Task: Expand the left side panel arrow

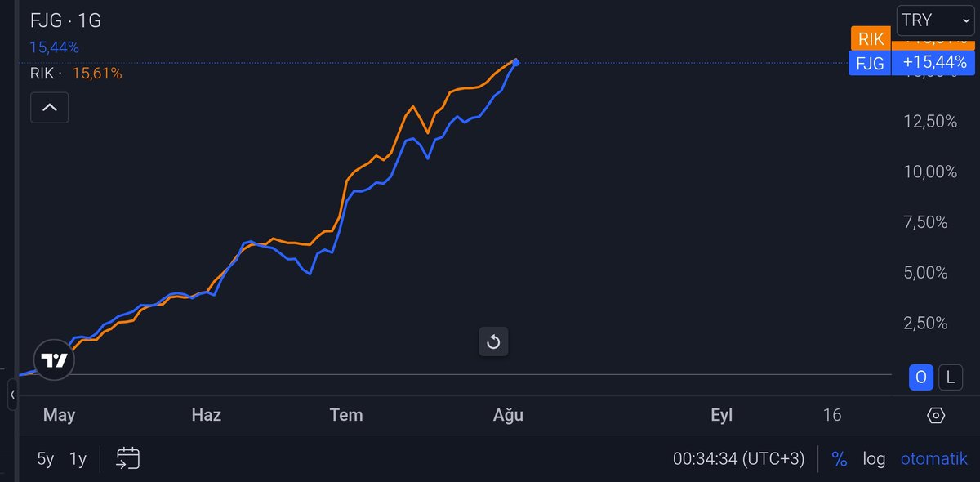Action: 12,395
